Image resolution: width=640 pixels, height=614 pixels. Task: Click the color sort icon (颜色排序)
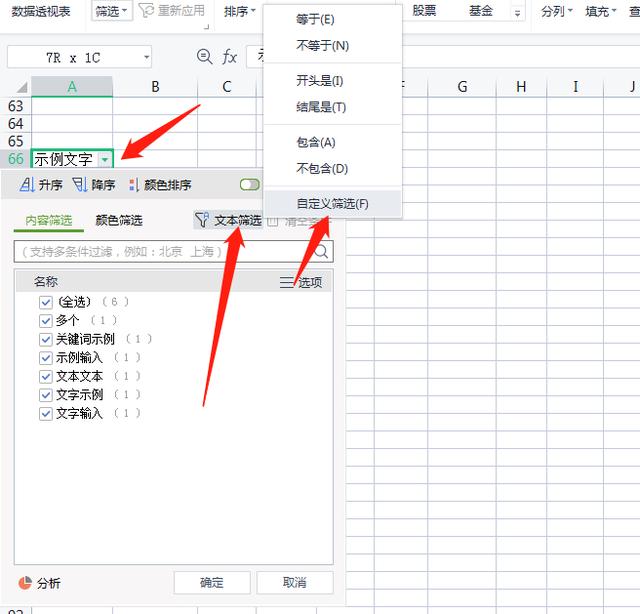(x=133, y=185)
